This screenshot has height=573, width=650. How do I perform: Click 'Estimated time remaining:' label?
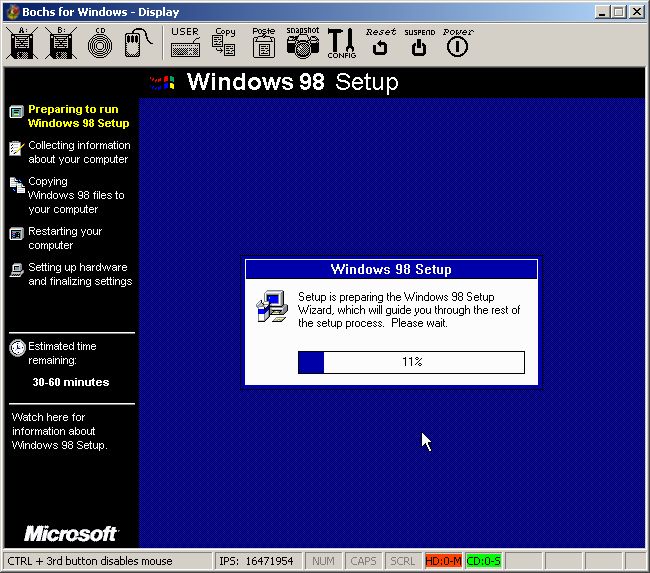click(x=62, y=353)
